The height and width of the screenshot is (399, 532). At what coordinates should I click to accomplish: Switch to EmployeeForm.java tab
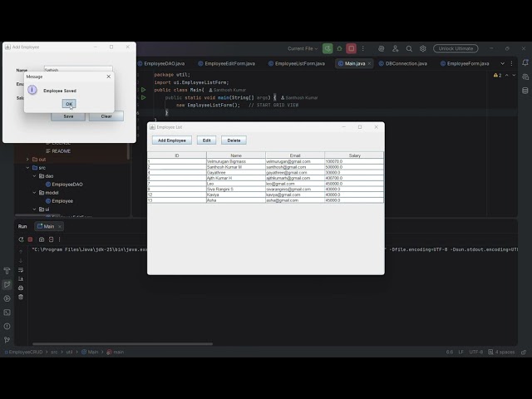465,63
